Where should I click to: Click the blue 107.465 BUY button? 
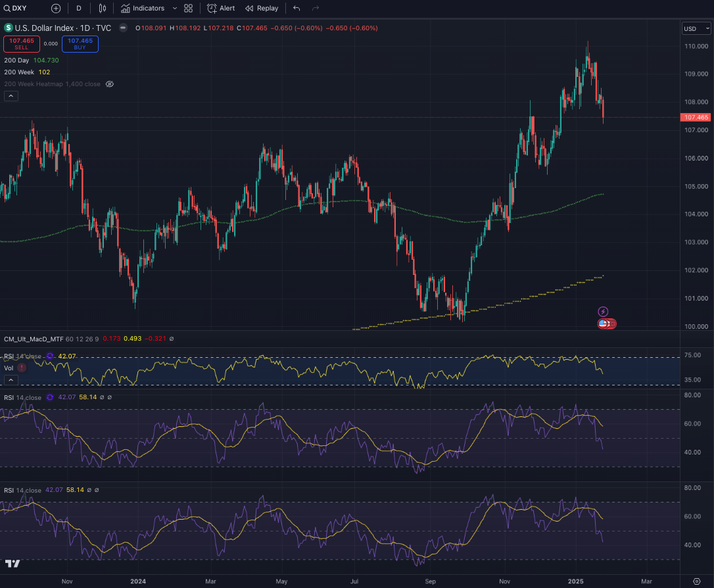pos(80,43)
